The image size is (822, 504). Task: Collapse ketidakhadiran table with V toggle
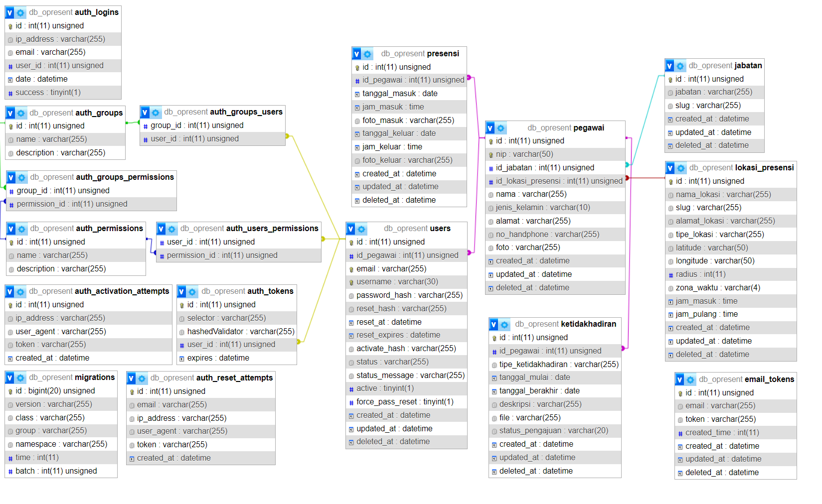[494, 324]
